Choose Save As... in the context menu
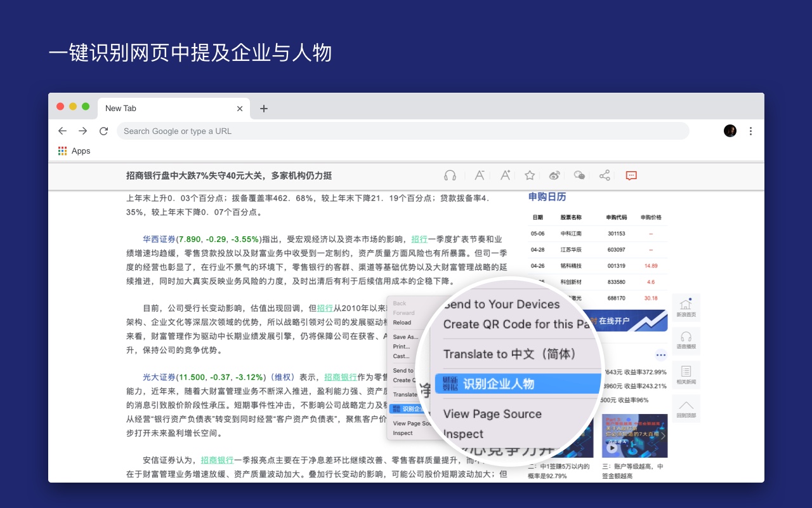The width and height of the screenshot is (812, 508). click(x=405, y=337)
